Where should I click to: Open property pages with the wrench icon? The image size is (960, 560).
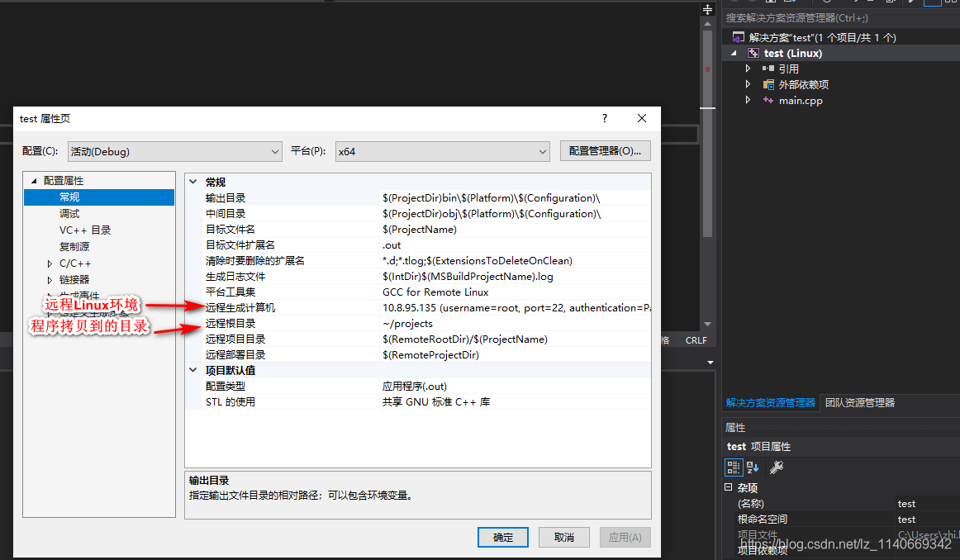point(777,467)
